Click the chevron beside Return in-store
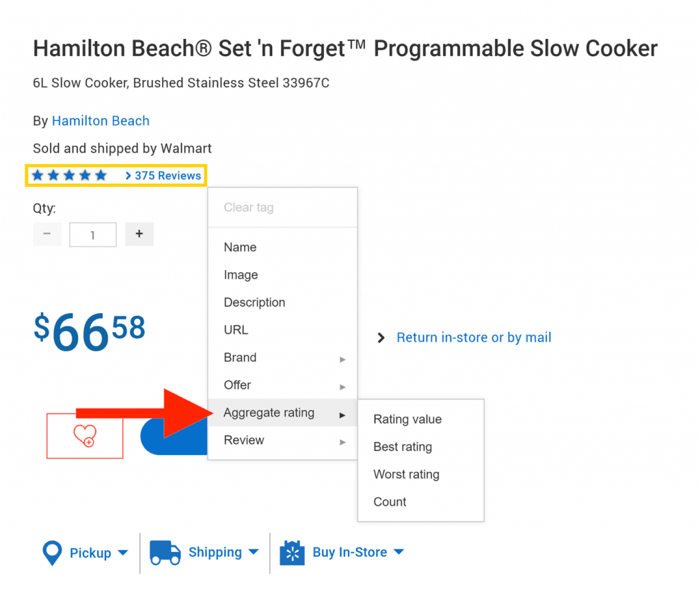The image size is (700, 602). 381,338
